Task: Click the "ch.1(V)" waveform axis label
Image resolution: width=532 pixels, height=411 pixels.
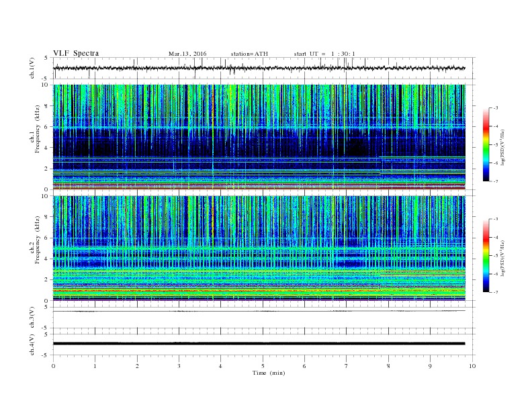Action: pos(32,68)
